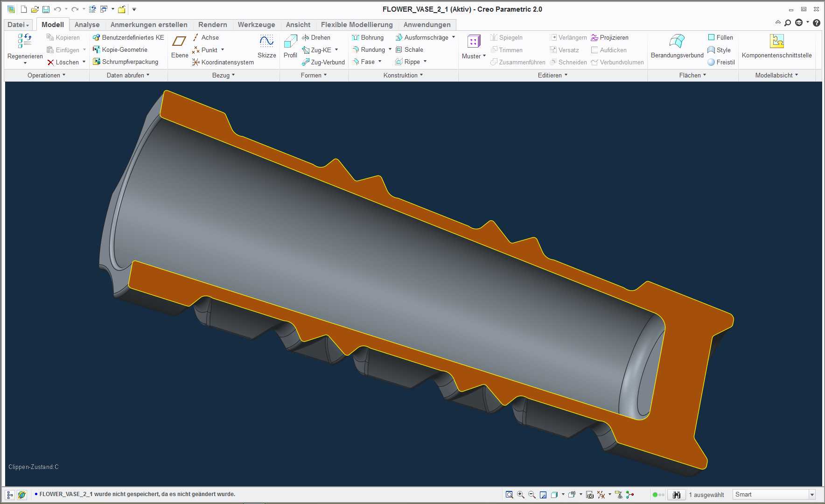This screenshot has width=825, height=504.
Task: Open the Smart selection filter dropdown
Action: [812, 495]
